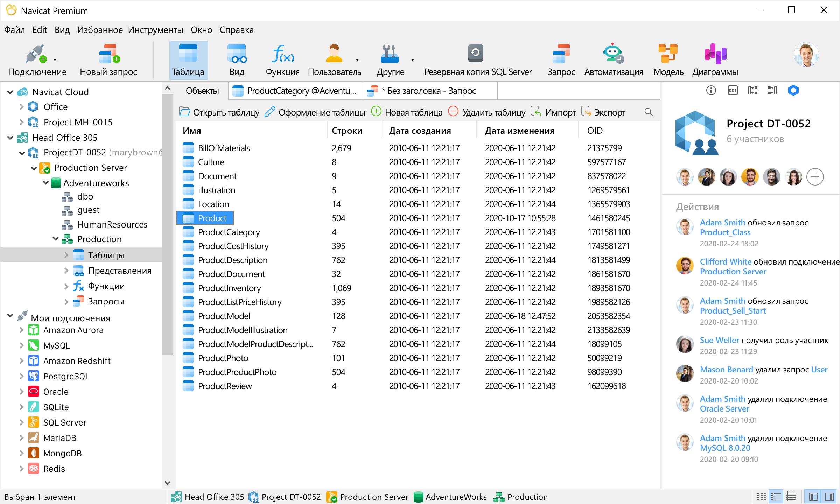Open the Избранное menu

coord(100,30)
